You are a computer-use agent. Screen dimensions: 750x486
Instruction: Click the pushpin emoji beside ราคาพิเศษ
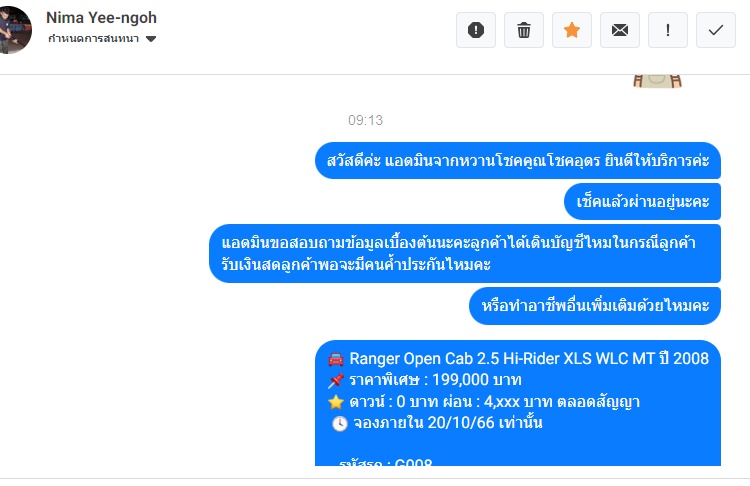336,380
